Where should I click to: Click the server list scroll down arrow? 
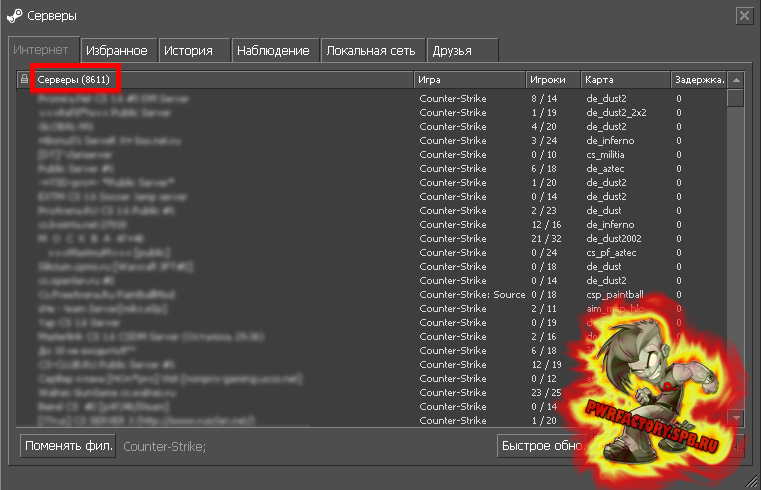pos(736,417)
